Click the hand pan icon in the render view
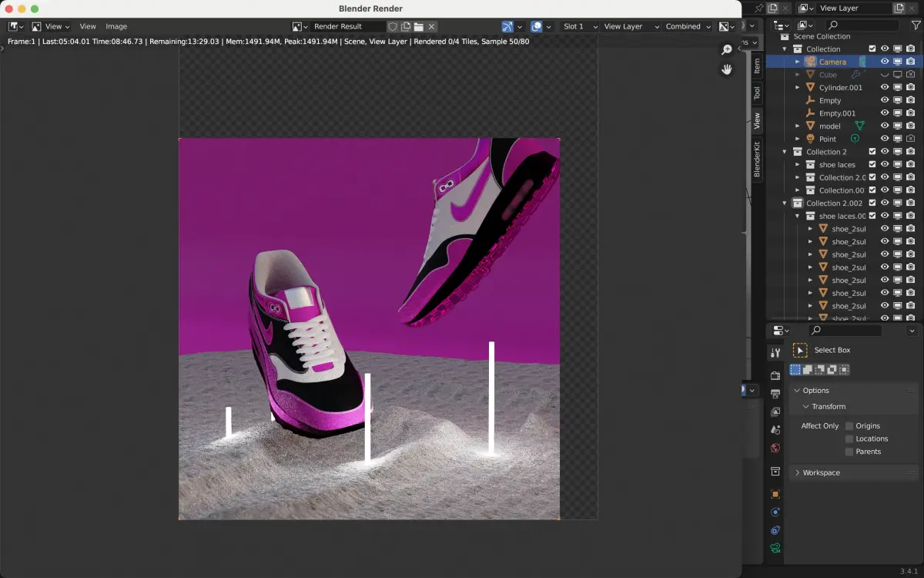The image size is (924, 578). (727, 69)
